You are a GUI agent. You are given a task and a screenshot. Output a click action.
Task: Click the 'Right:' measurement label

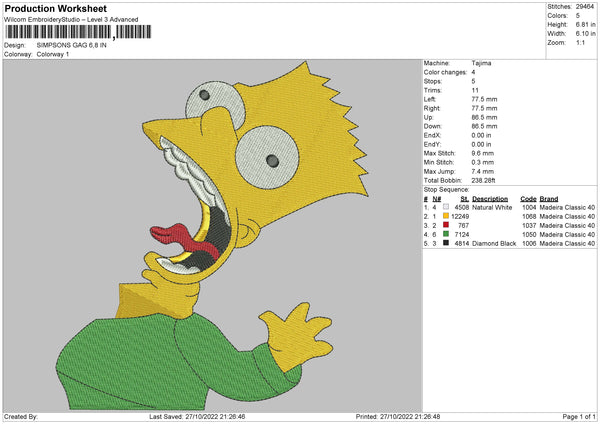(x=432, y=108)
